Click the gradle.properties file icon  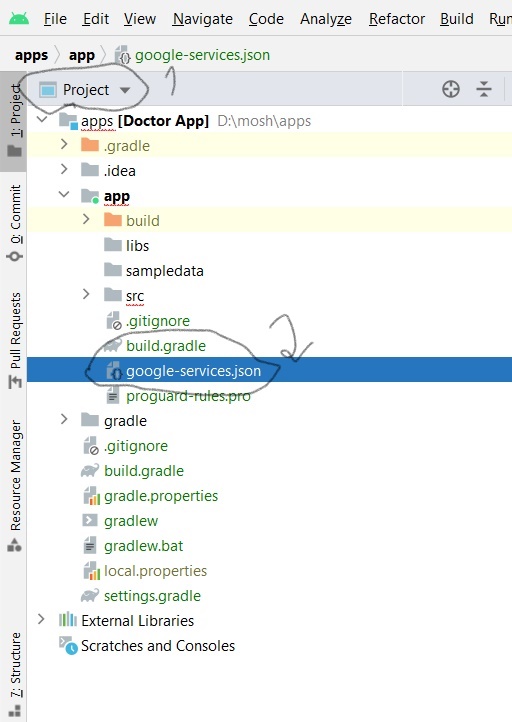(x=91, y=496)
